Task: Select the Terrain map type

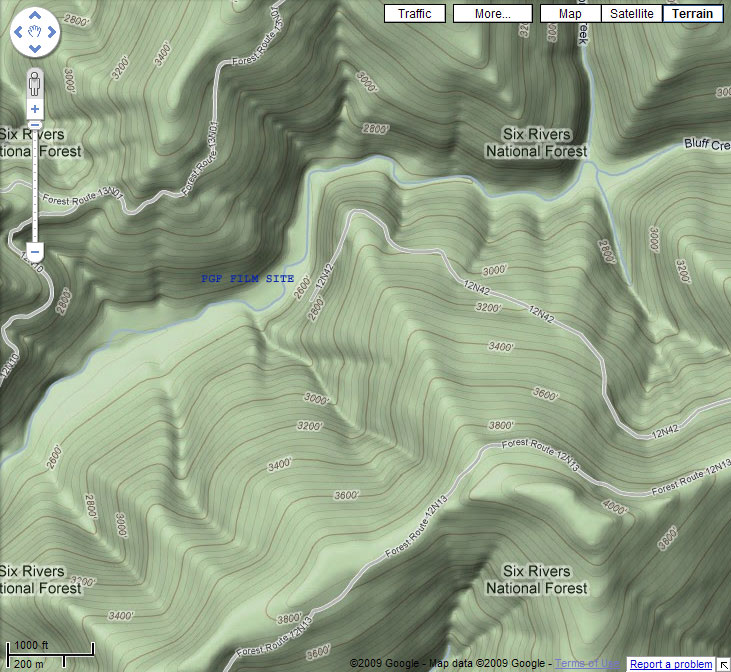Action: pos(693,14)
